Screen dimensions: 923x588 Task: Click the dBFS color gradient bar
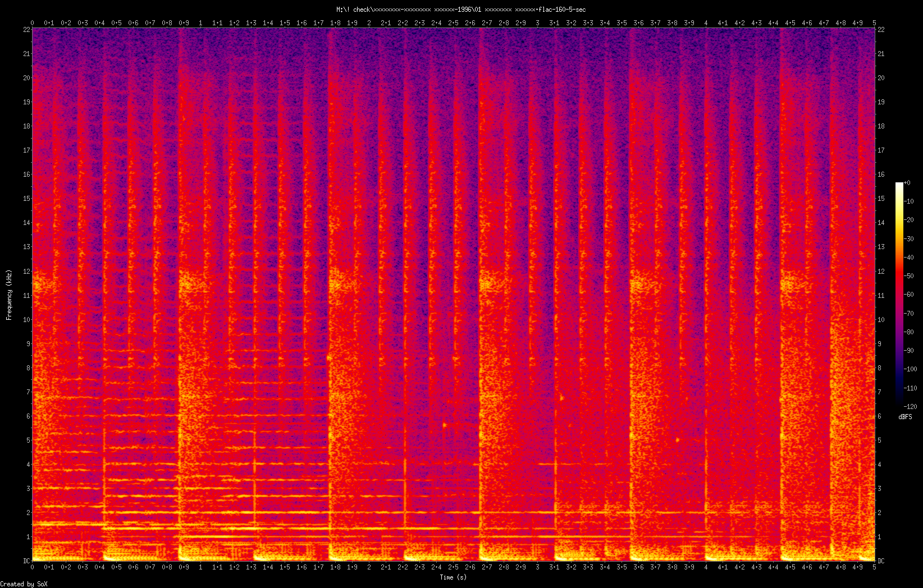point(899,295)
